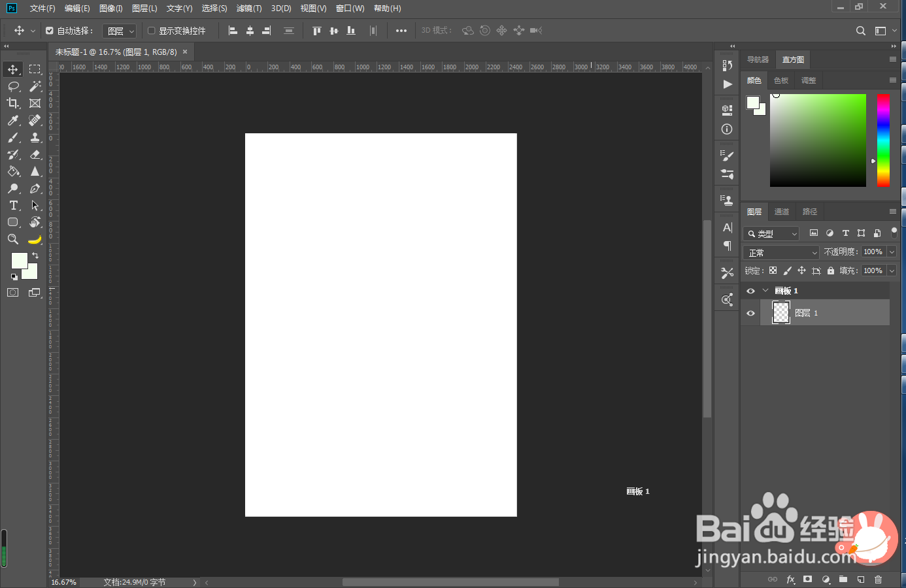Open the Paragraph panel icon
The width and height of the screenshot is (906, 588).
click(x=727, y=246)
